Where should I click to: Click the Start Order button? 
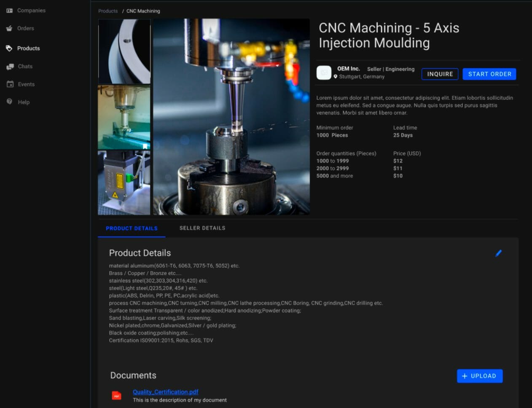(x=489, y=74)
